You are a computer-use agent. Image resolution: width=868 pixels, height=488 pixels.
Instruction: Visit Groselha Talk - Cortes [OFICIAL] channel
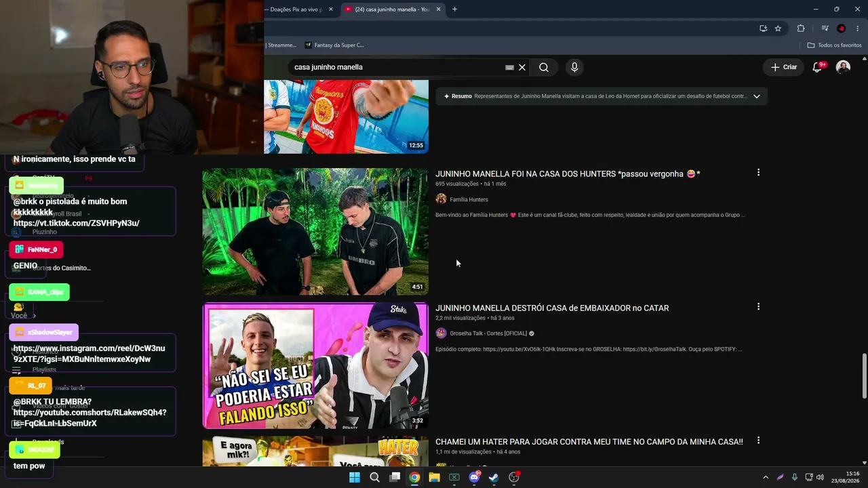tap(488, 333)
